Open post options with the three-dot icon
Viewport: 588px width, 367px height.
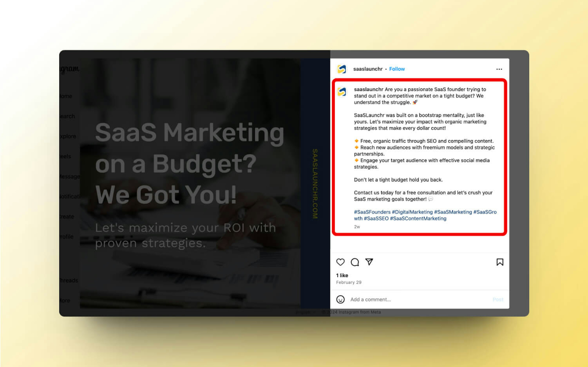point(499,69)
